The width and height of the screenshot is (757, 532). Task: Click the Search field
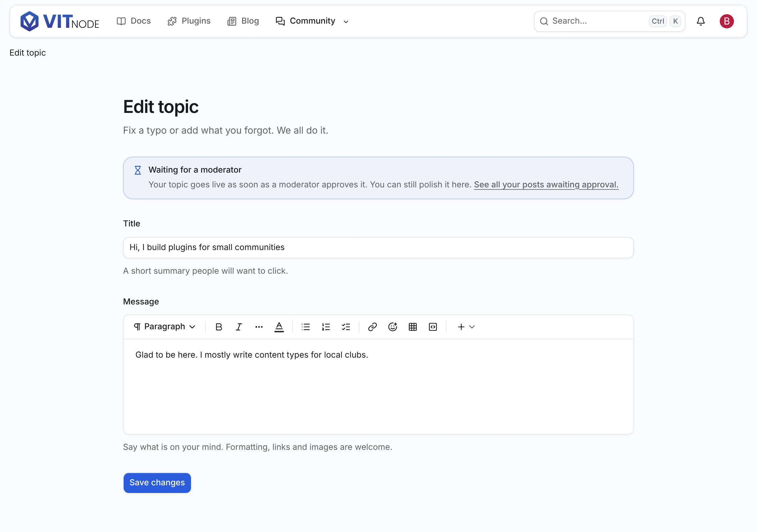coord(609,21)
